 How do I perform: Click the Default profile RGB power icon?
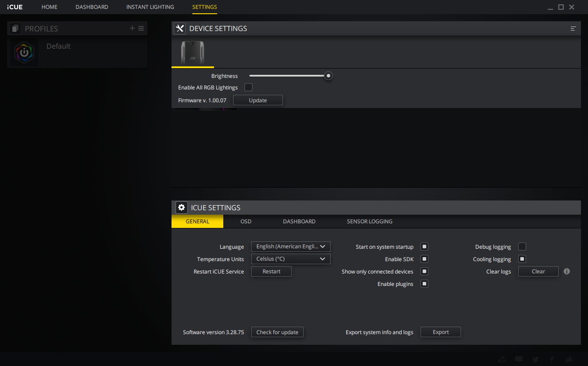coord(25,53)
